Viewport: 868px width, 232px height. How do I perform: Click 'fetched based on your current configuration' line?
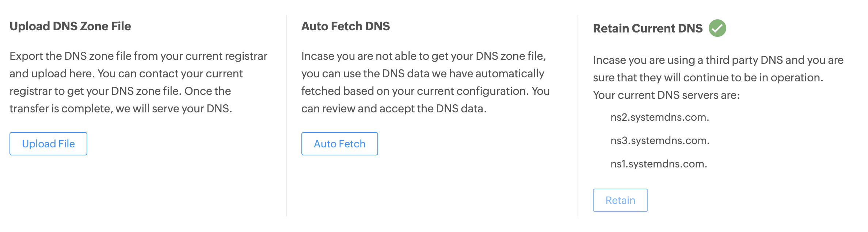click(426, 91)
